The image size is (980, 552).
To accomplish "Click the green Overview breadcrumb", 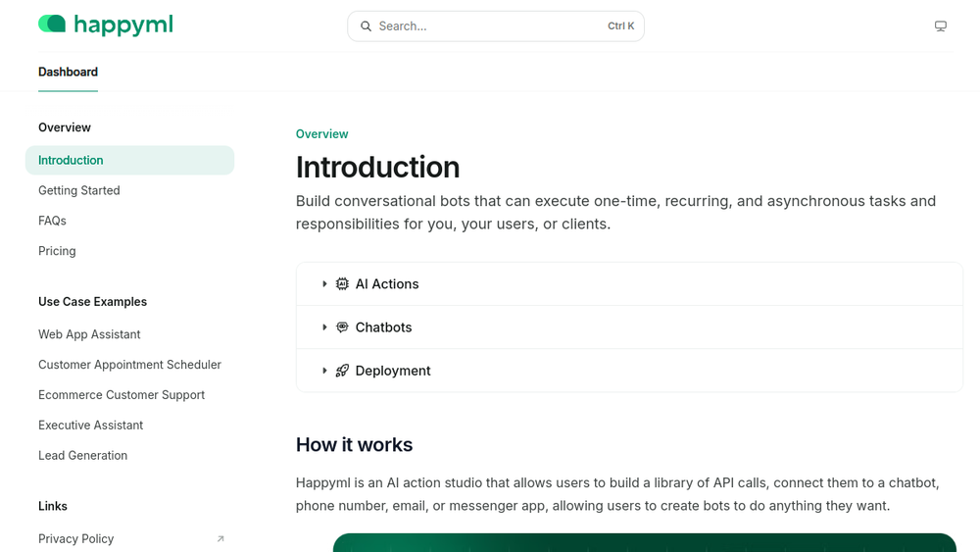I will [x=321, y=133].
